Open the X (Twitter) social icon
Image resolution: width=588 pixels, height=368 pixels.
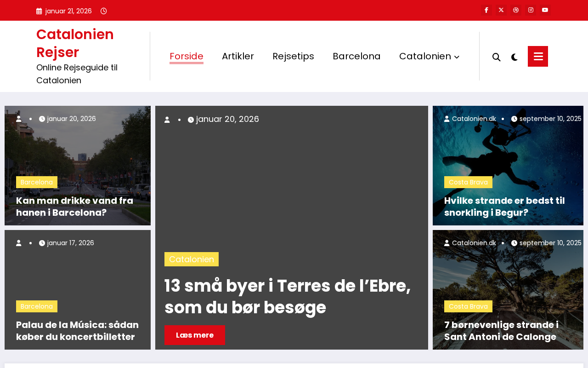[x=501, y=10]
